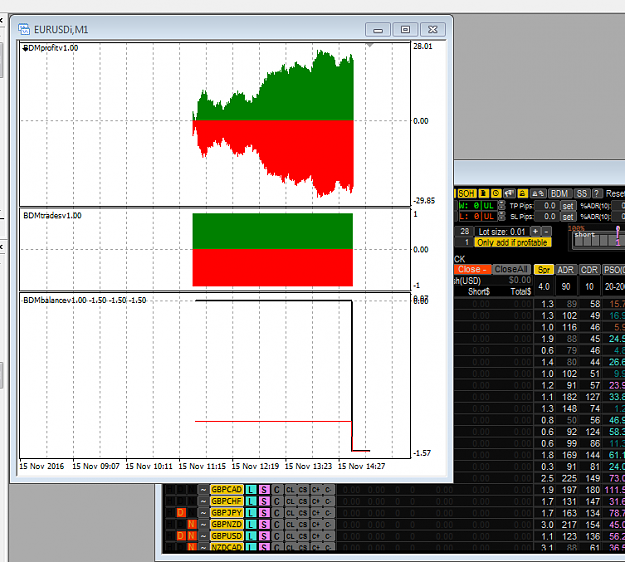The height and width of the screenshot is (562, 625).
Task: Open the BDM button in dashboard toolbar
Action: (x=560, y=193)
